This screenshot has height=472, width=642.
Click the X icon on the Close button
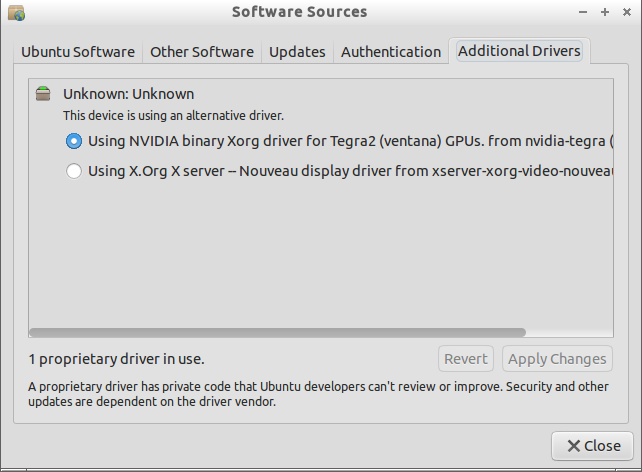pos(574,446)
